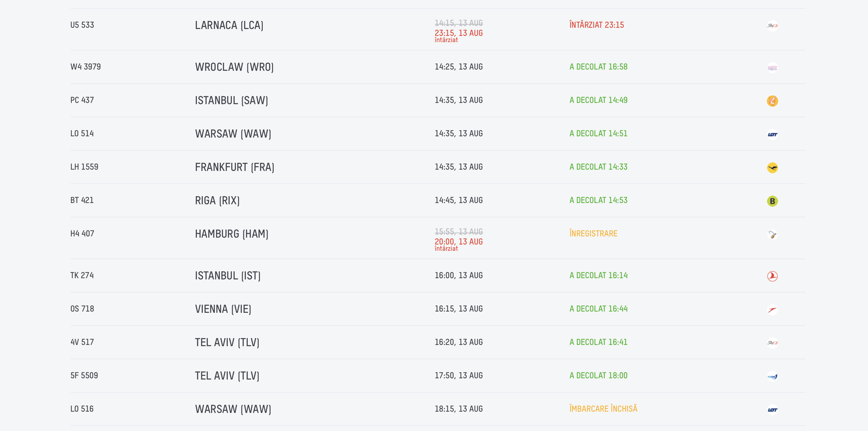Click the SkyUp logo on the 4V 517 row
Viewport: 868px width, 431px height.
(x=772, y=343)
